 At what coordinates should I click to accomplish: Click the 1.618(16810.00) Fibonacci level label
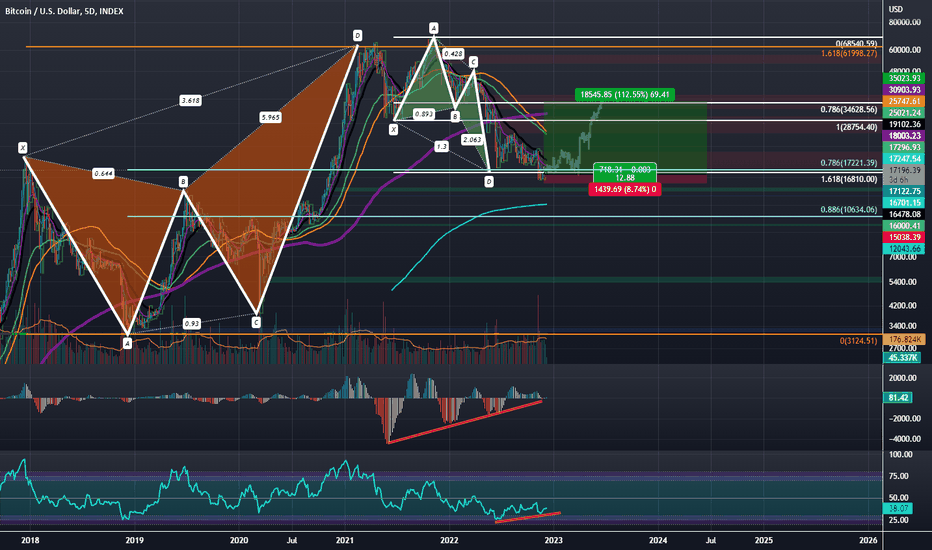pyautogui.click(x=849, y=179)
